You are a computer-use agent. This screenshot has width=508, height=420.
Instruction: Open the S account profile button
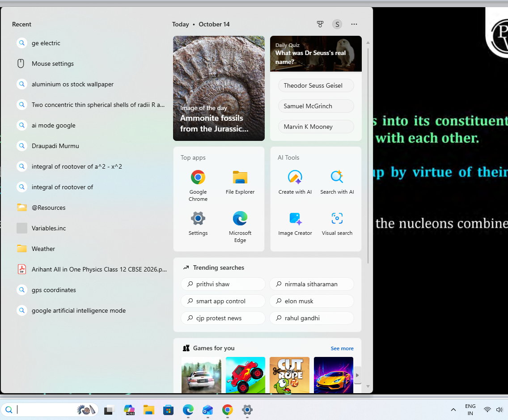click(337, 24)
